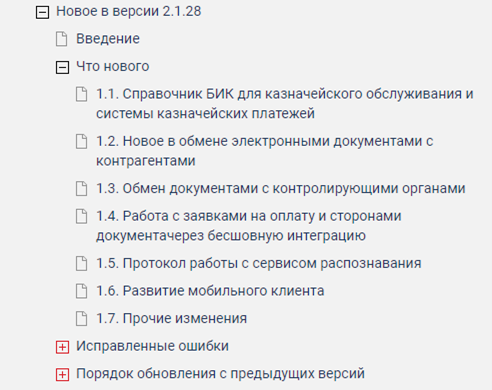This screenshot has height=390, width=492.
Task: Click the page icon beside item 1.6
Action: coord(81,291)
